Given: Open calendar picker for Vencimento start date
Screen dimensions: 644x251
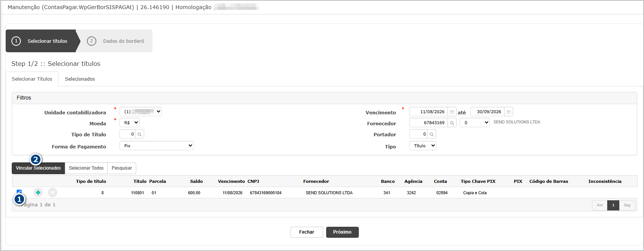Looking at the screenshot, I should point(452,112).
